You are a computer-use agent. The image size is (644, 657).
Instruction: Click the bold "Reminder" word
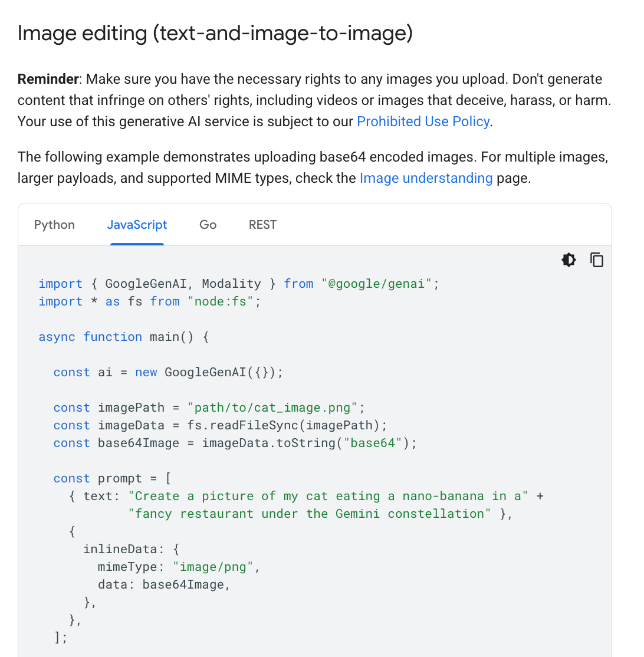pyautogui.click(x=48, y=79)
